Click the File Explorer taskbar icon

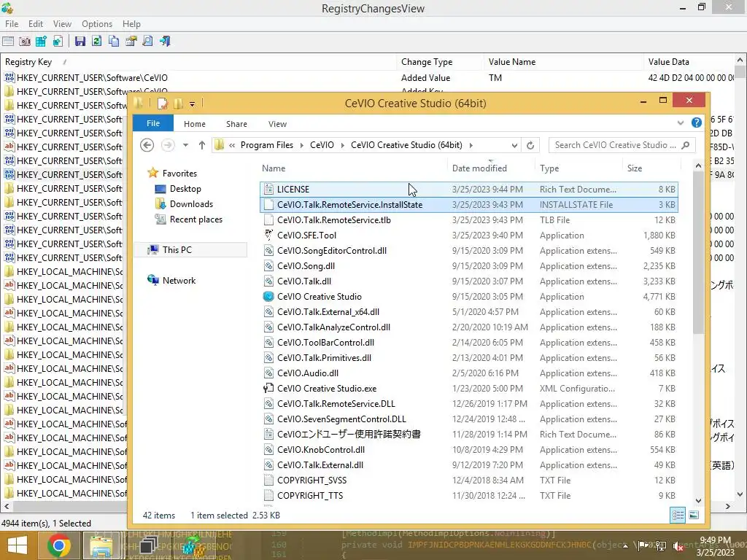click(x=101, y=545)
